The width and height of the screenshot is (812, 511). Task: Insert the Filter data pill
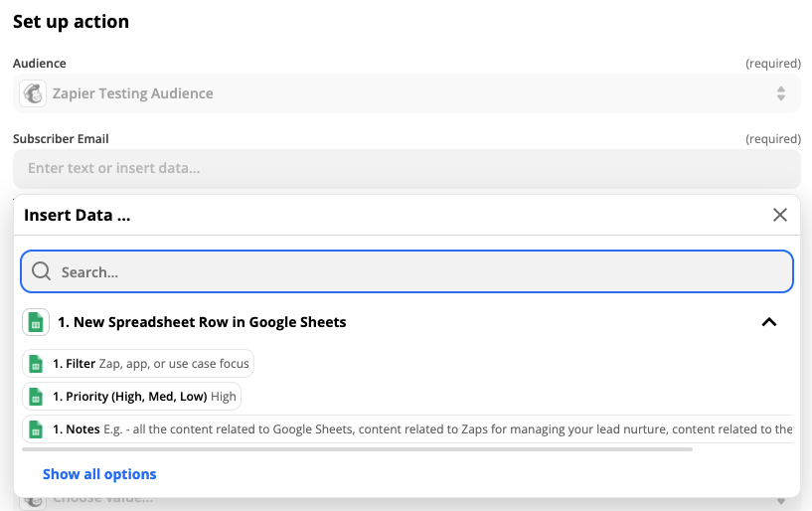coord(138,364)
